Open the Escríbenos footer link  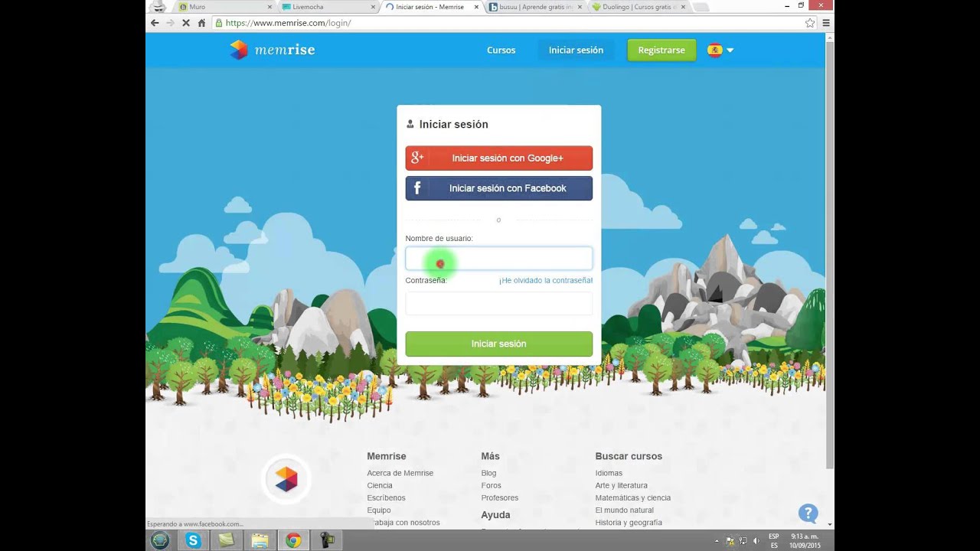[x=386, y=497]
